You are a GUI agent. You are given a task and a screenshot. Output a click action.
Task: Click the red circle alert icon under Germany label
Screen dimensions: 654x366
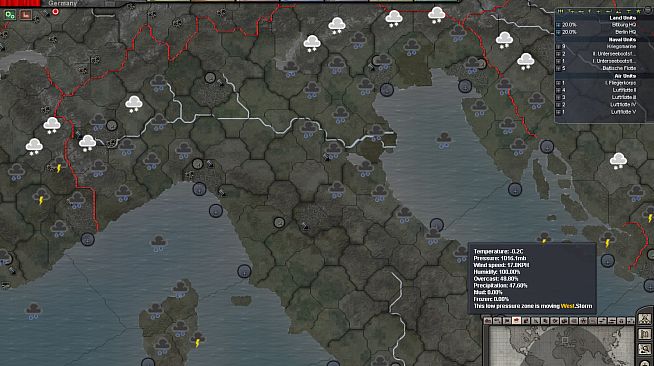pos(55,11)
